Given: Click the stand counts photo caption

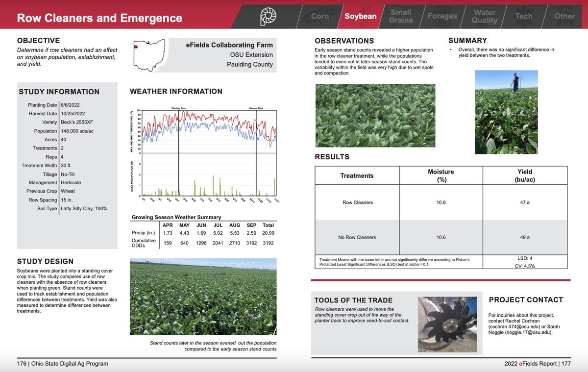Looking at the screenshot, I should point(213,346).
